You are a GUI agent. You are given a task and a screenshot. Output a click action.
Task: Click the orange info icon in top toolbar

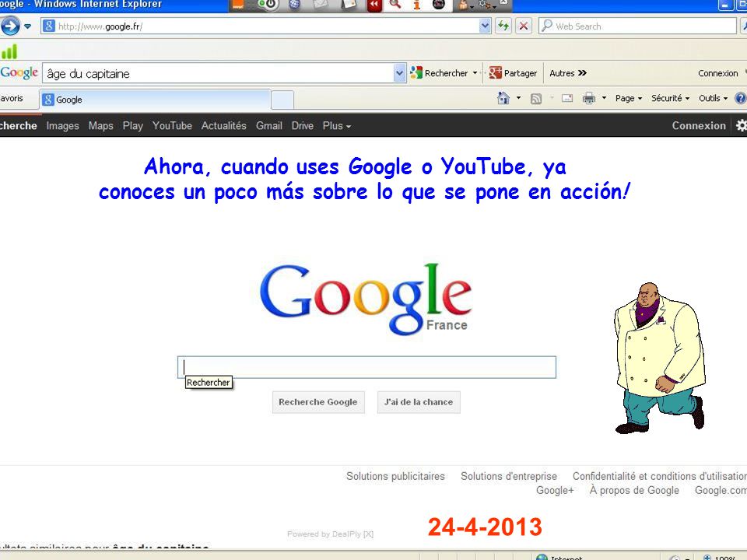pyautogui.click(x=417, y=5)
